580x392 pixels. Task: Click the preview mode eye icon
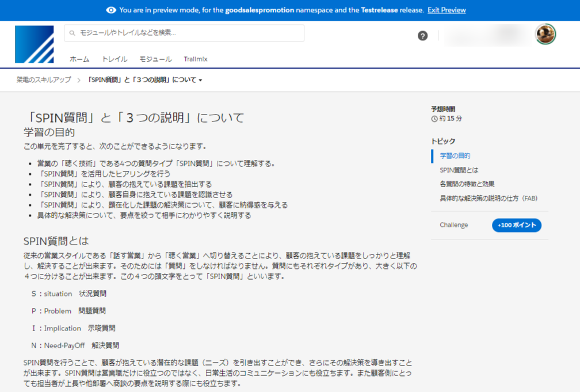[111, 10]
